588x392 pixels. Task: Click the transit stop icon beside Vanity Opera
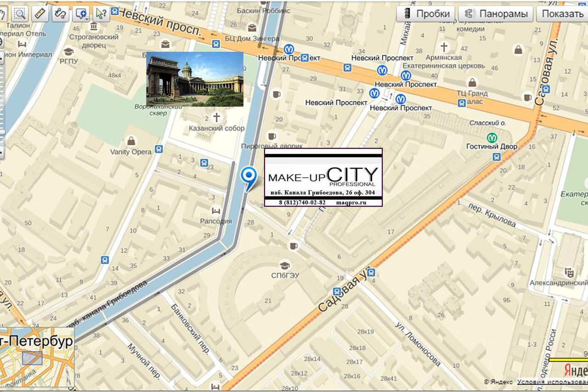(159, 149)
